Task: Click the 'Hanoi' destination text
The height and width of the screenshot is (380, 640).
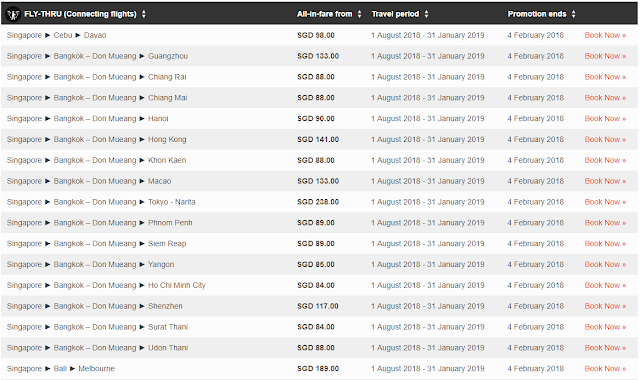Action: pos(158,118)
